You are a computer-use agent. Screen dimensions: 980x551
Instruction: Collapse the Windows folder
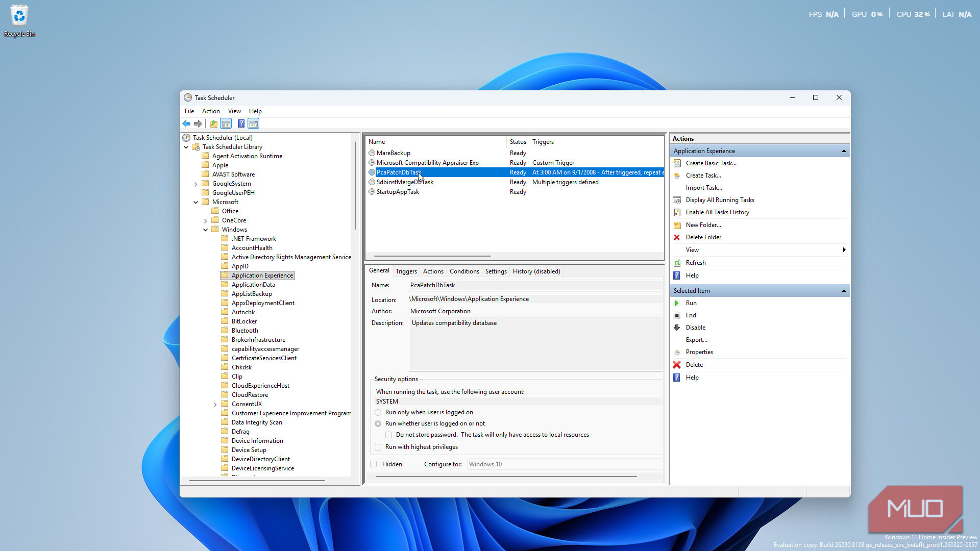(x=206, y=230)
